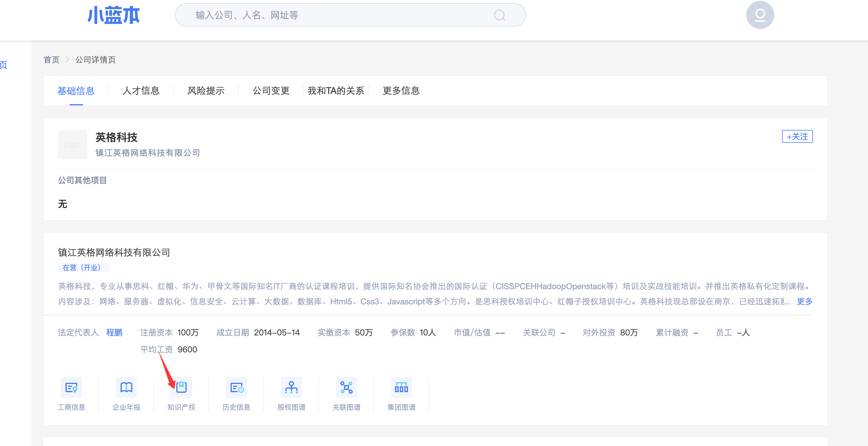
Task: Click the +关注 follow button
Action: click(x=797, y=136)
